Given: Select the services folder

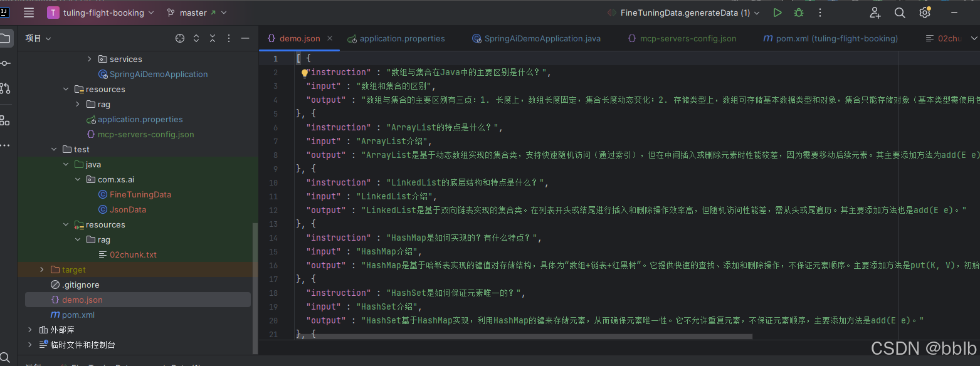Looking at the screenshot, I should pos(125,59).
